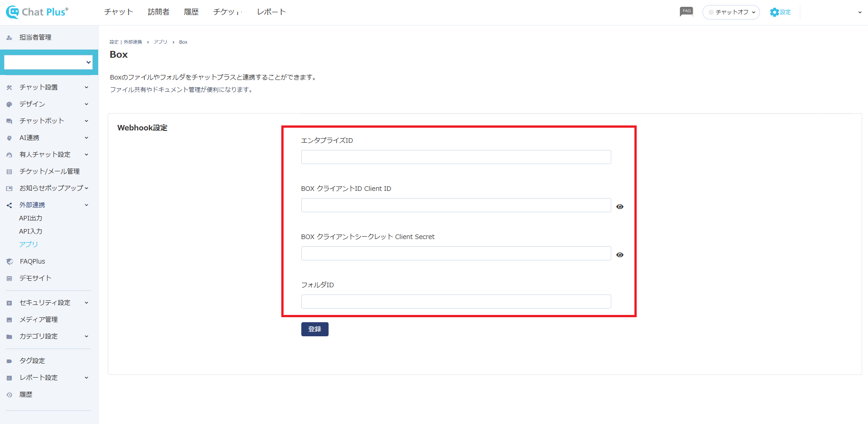Open the 訪問者 top menu
This screenshot has height=424, width=868.
[x=159, y=12]
